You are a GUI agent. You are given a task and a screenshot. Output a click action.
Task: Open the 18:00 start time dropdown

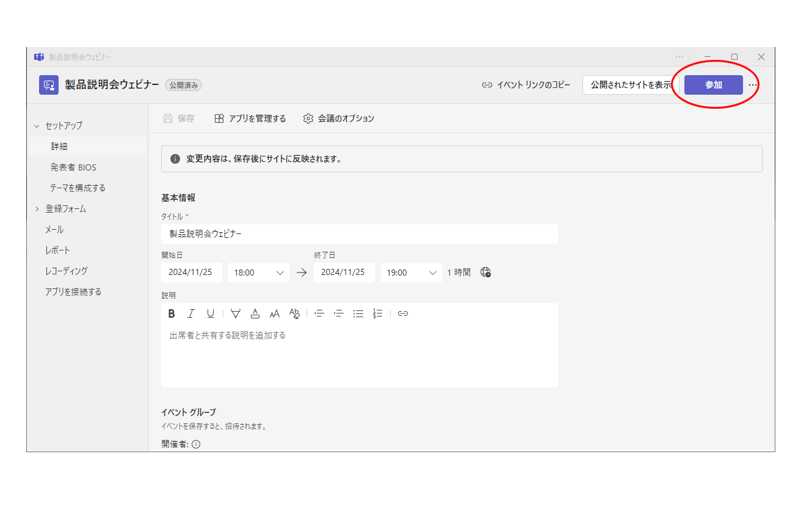(x=258, y=273)
